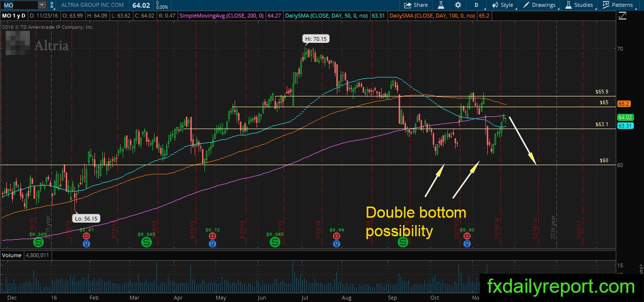Click the $60 price level label
The image size is (644, 302).
(604, 160)
